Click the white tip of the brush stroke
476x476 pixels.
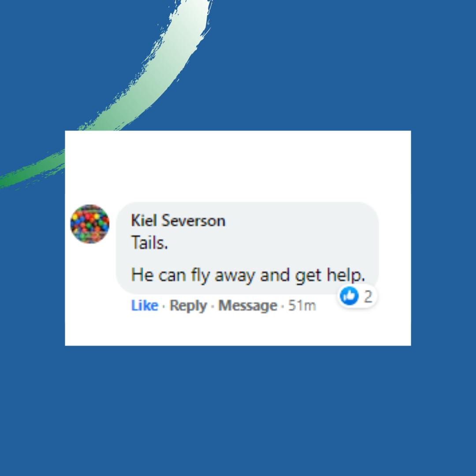(x=194, y=12)
